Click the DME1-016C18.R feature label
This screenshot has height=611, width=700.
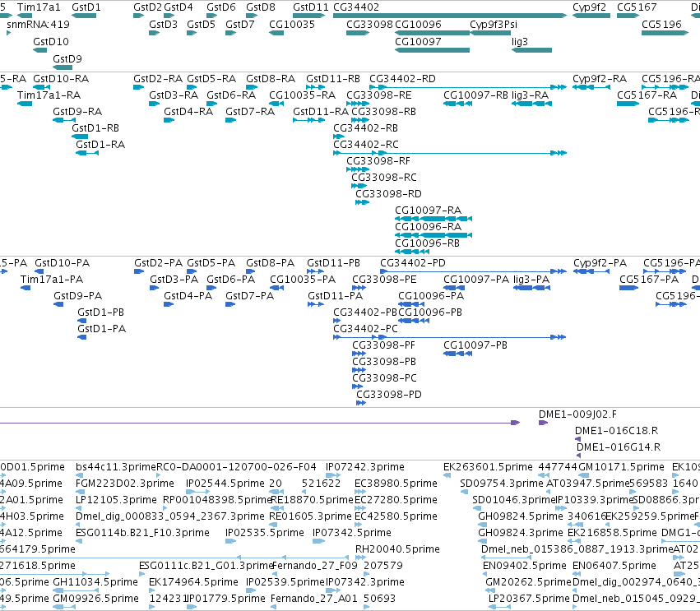pyautogui.click(x=617, y=431)
